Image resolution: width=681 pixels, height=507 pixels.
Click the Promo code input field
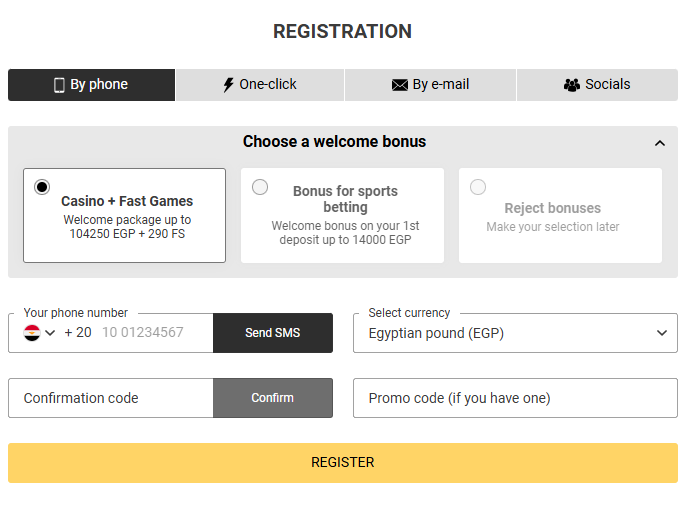tap(515, 398)
